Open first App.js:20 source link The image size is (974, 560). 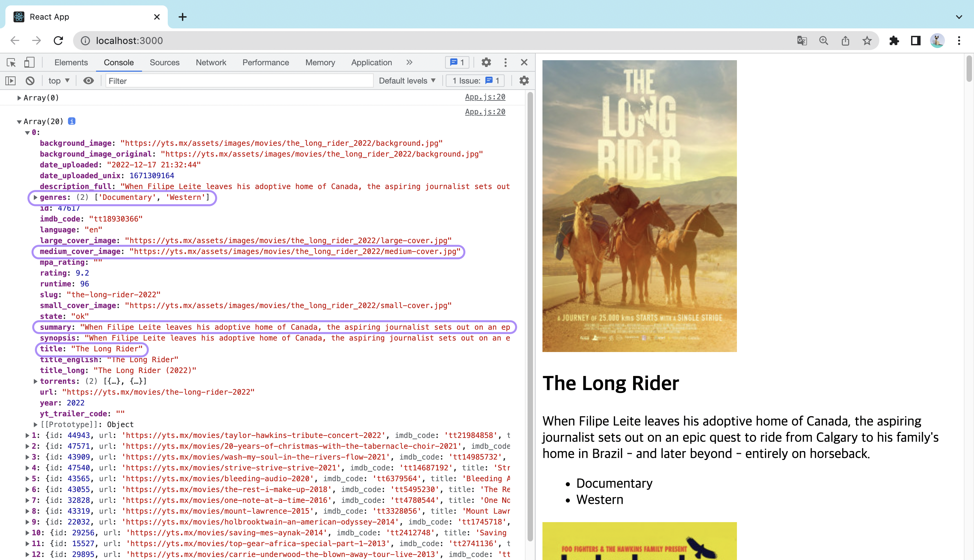tap(485, 97)
